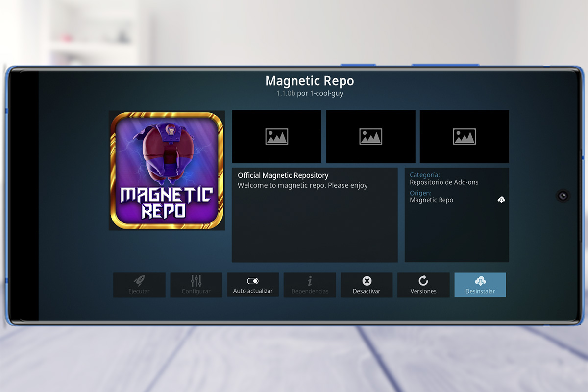Click the 'Welcome to magnetic repo. Please enjoy' text
This screenshot has height=392, width=588.
(303, 185)
